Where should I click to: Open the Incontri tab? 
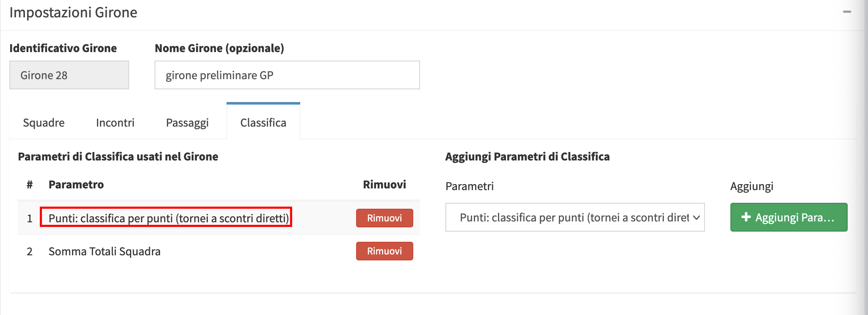pos(115,123)
